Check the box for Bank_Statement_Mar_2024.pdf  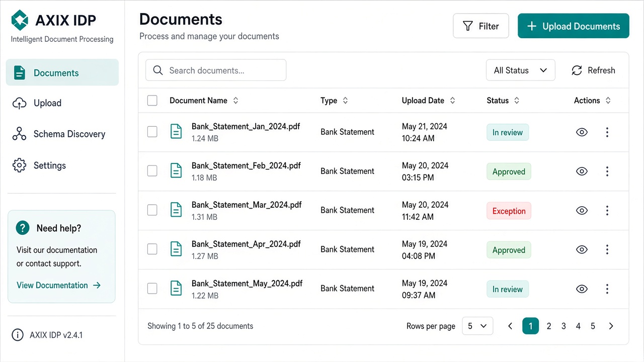(152, 210)
